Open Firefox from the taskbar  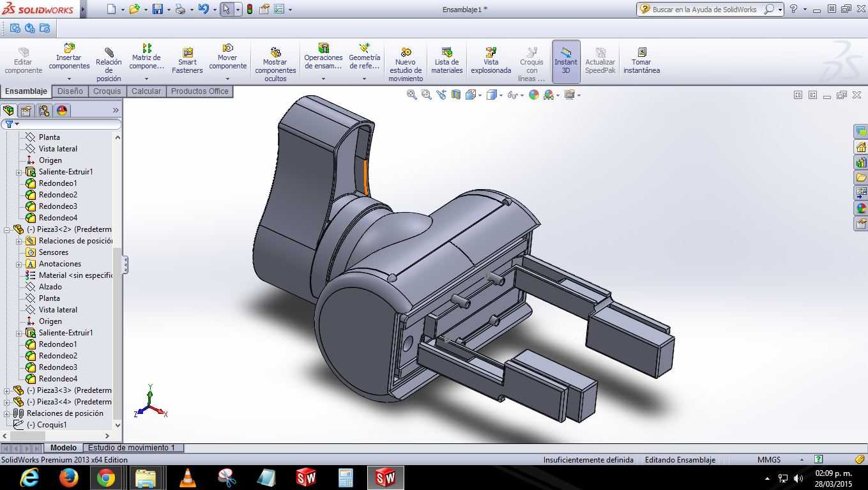tap(68, 477)
